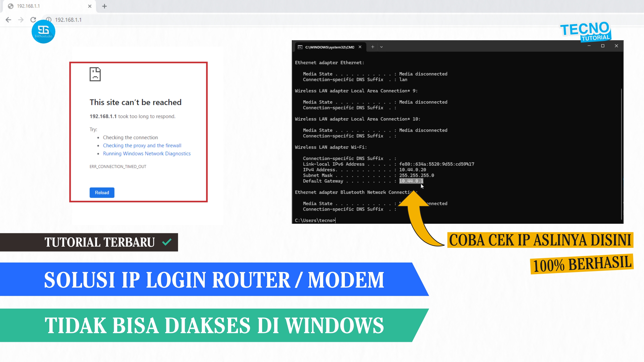Add a new terminal tab with plus
Viewport: 644px width, 362px height.
pos(373,47)
